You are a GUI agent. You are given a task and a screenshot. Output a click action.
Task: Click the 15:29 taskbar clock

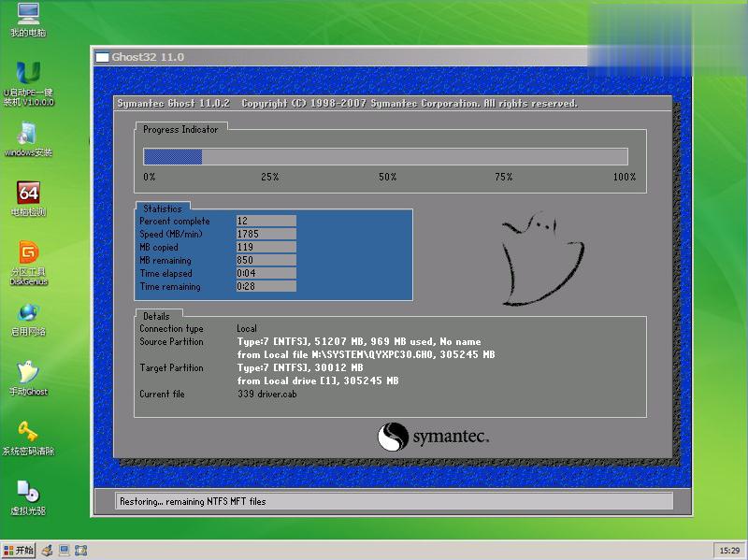tap(729, 551)
